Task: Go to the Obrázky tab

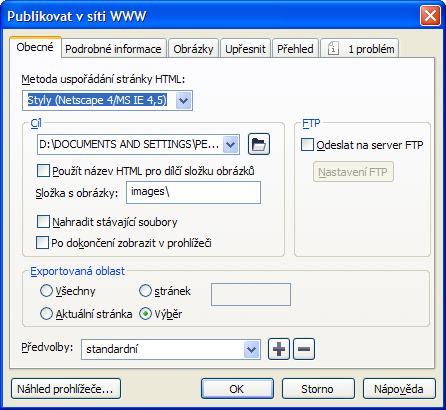Action: point(193,49)
